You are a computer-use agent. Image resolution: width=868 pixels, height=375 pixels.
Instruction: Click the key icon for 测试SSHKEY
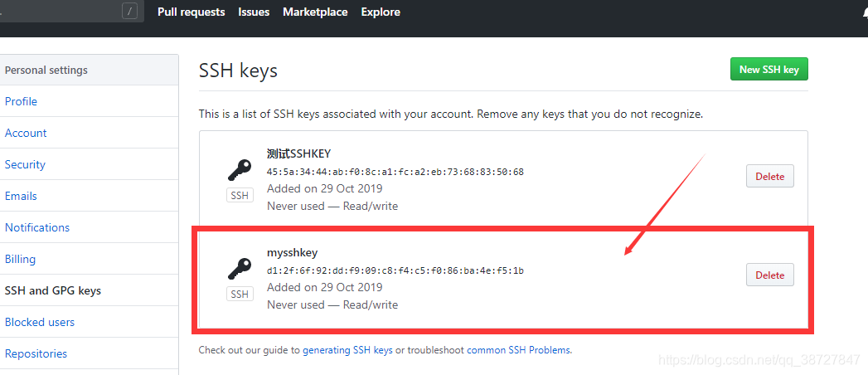(x=240, y=170)
